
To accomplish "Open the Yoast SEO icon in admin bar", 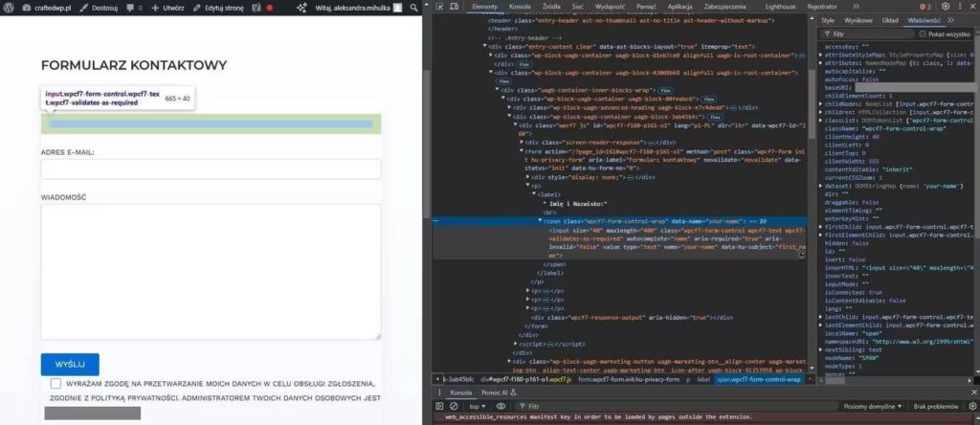I will [x=256, y=8].
